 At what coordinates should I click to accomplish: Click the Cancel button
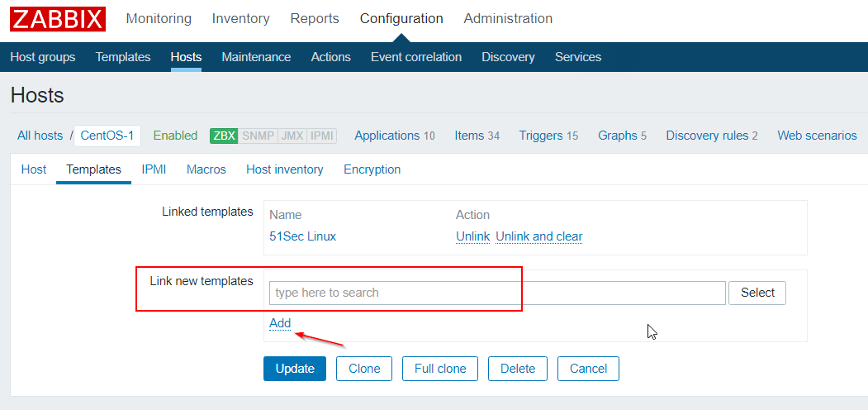click(588, 369)
